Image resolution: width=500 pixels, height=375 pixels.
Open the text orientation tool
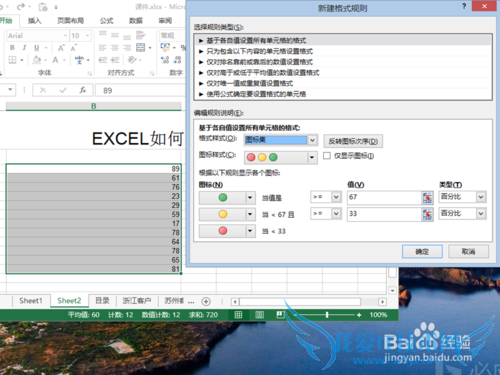[x=132, y=60]
